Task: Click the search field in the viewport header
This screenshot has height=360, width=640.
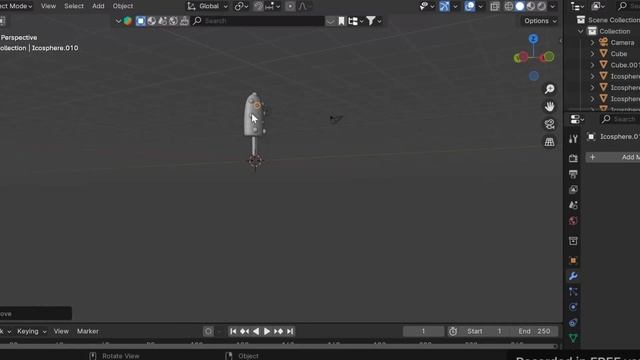Action: coord(258,21)
